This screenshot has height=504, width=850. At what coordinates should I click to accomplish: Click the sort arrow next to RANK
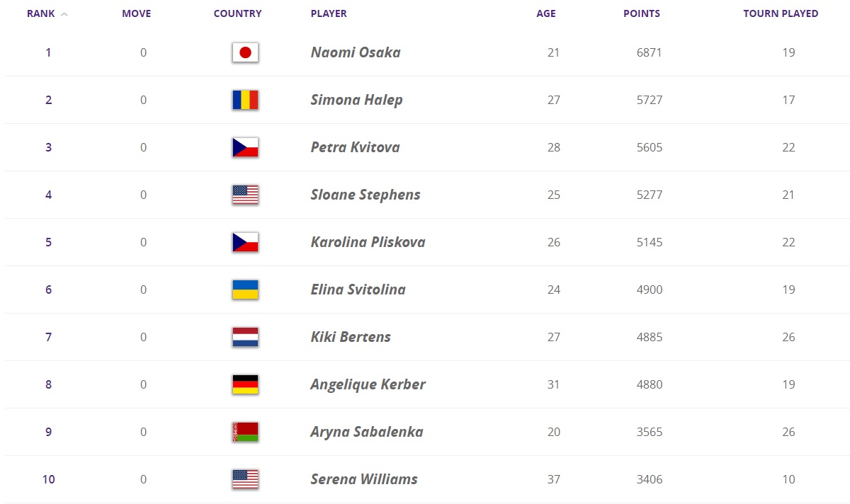click(x=64, y=14)
